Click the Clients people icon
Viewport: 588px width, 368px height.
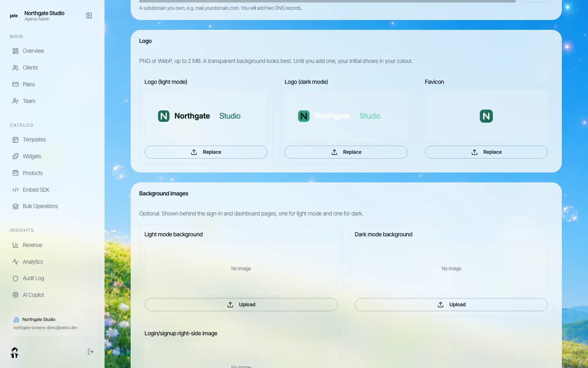pos(16,68)
